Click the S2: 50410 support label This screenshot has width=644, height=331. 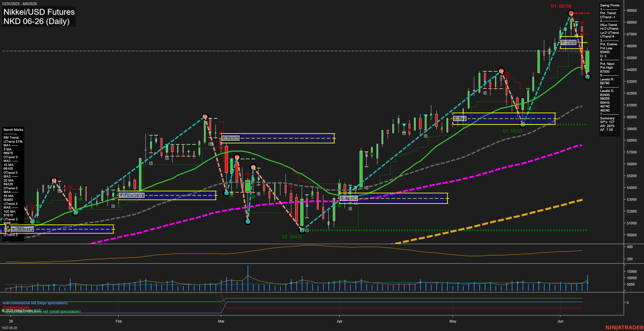pyautogui.click(x=292, y=237)
